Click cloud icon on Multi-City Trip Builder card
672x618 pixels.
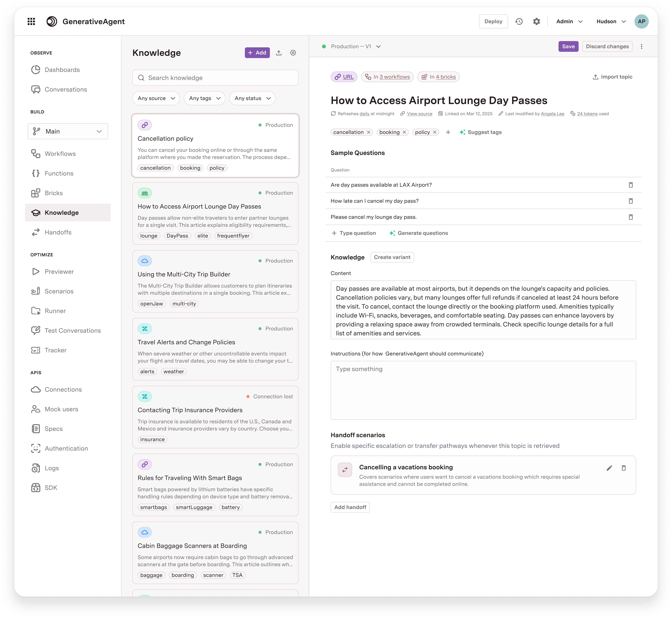click(x=145, y=261)
